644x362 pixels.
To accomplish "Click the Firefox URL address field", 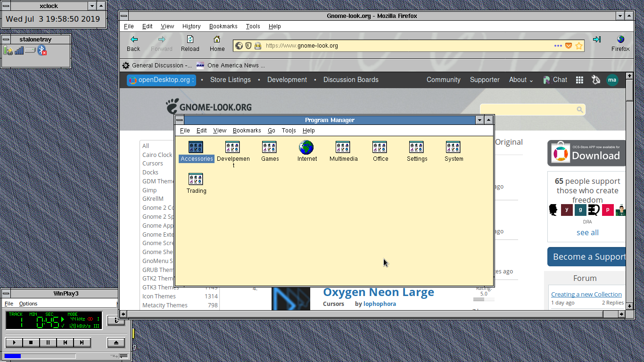I will (x=408, y=46).
